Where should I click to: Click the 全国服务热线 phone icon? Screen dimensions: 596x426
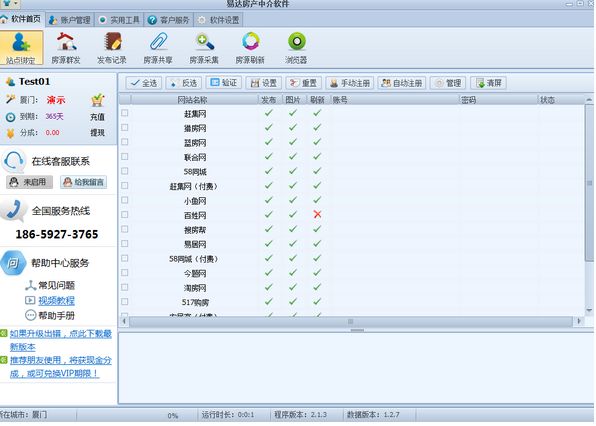(x=14, y=210)
